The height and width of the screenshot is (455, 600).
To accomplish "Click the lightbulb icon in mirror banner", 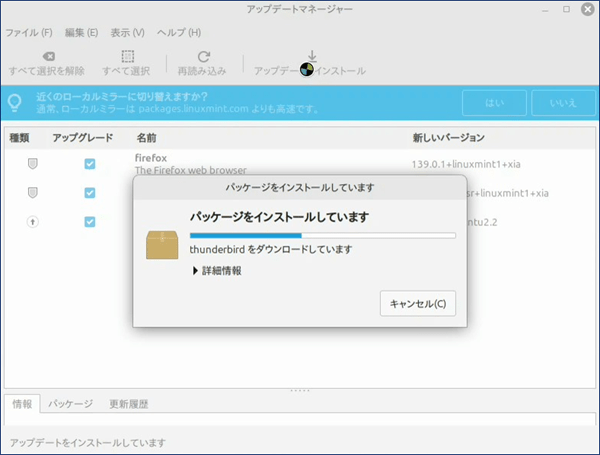I will [15, 103].
